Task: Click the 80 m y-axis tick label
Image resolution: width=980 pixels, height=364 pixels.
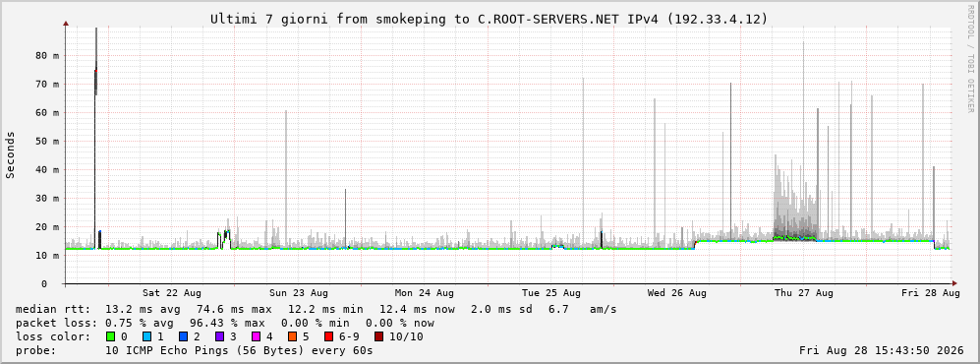Action: [47, 56]
